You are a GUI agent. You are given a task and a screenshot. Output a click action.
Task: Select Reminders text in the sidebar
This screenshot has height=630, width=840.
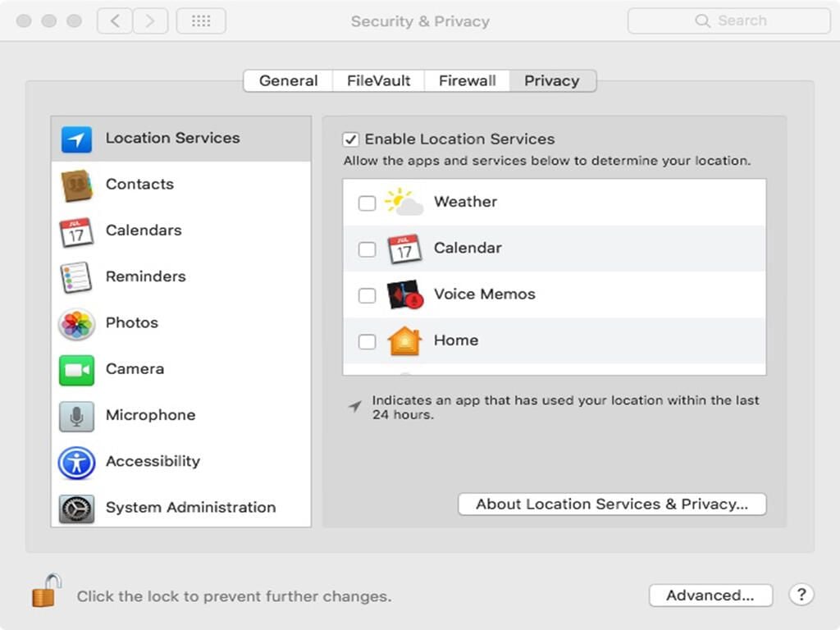click(x=146, y=276)
